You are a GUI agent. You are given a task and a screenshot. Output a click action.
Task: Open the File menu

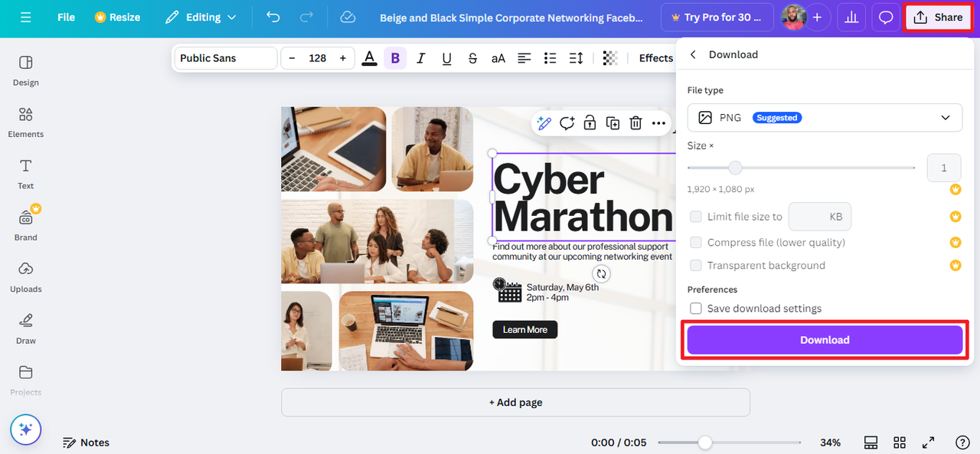pos(66,17)
